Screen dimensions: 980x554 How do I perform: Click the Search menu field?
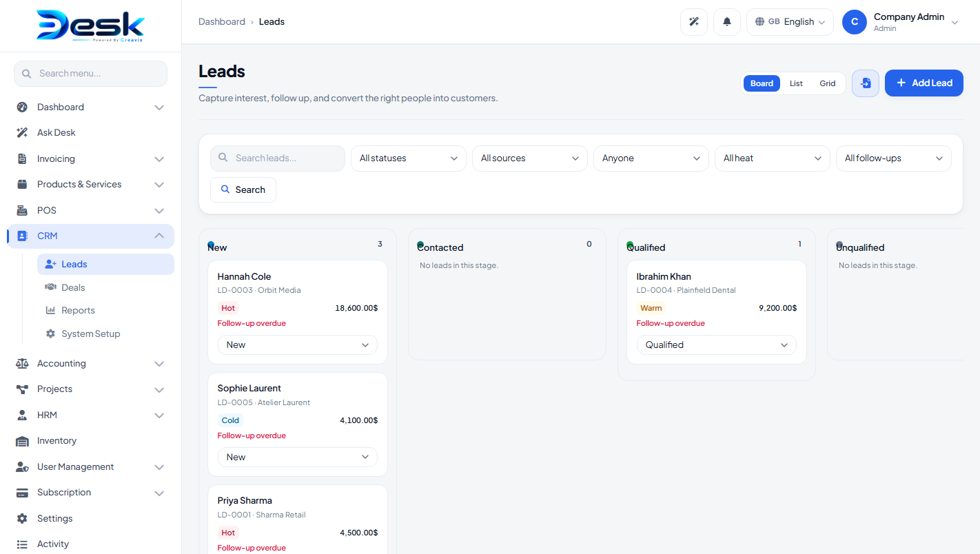[90, 74]
